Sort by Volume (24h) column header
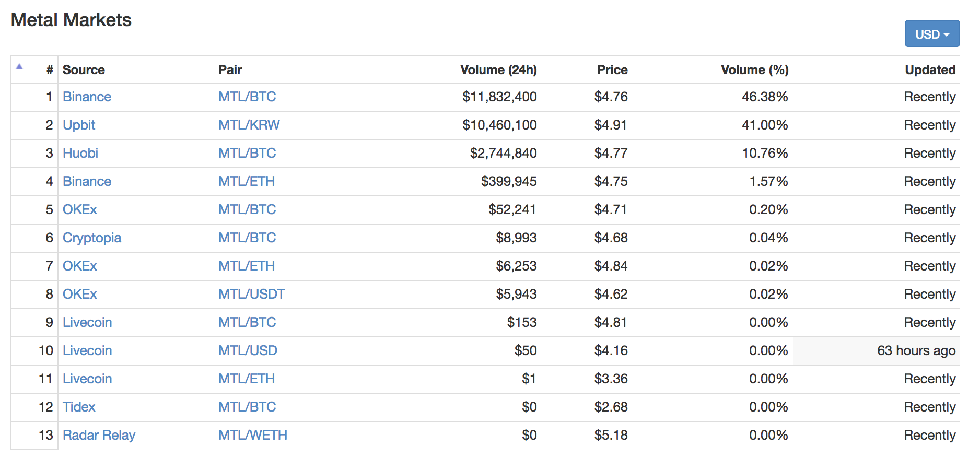Viewport: 980px width, 470px height. coord(498,69)
